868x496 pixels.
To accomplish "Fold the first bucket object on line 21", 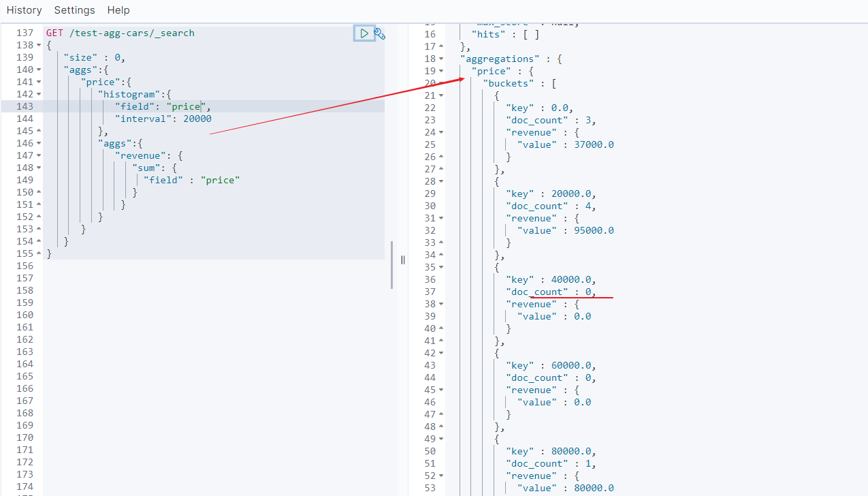I will (441, 95).
